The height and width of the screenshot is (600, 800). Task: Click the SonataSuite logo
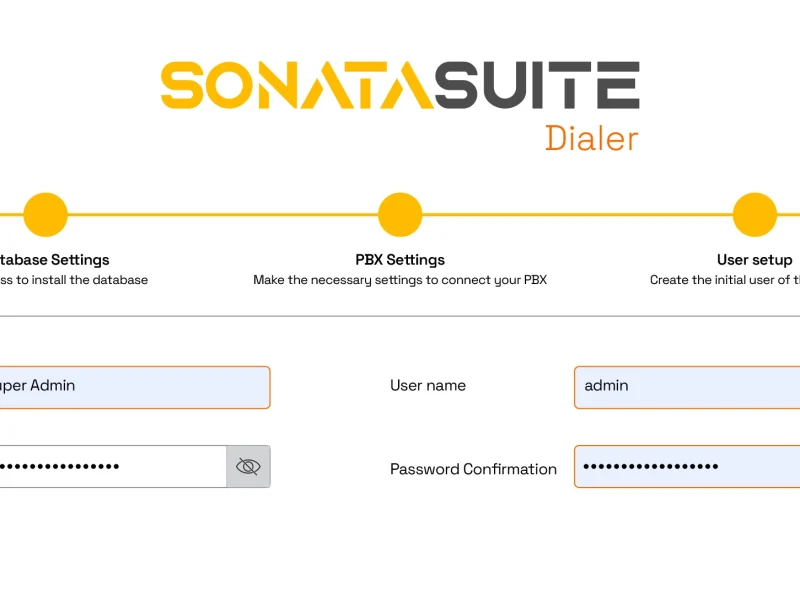[400, 85]
